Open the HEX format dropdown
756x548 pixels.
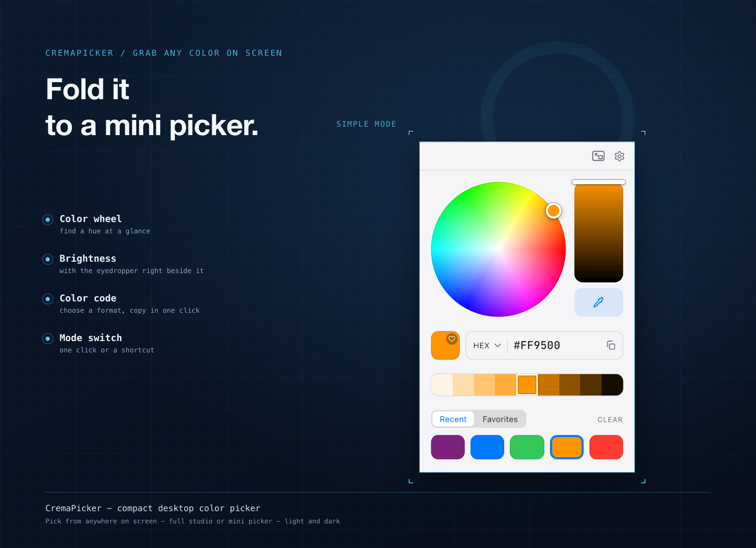(487, 345)
